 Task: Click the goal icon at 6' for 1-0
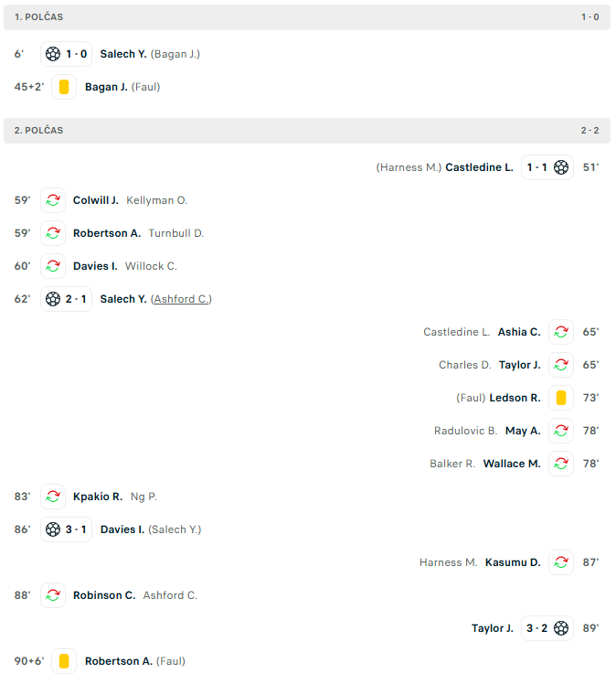(53, 54)
